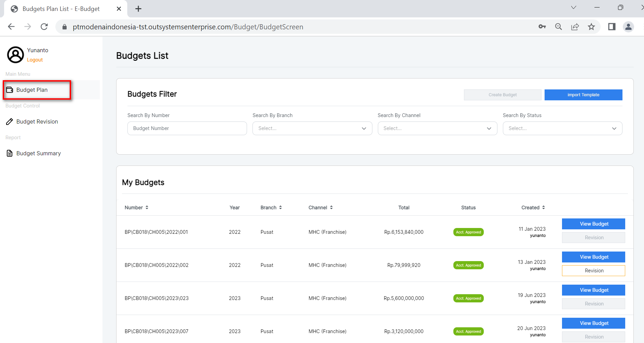Viewport: 644px width, 343px height.
Task: Open a new browser tab
Action: click(x=138, y=9)
